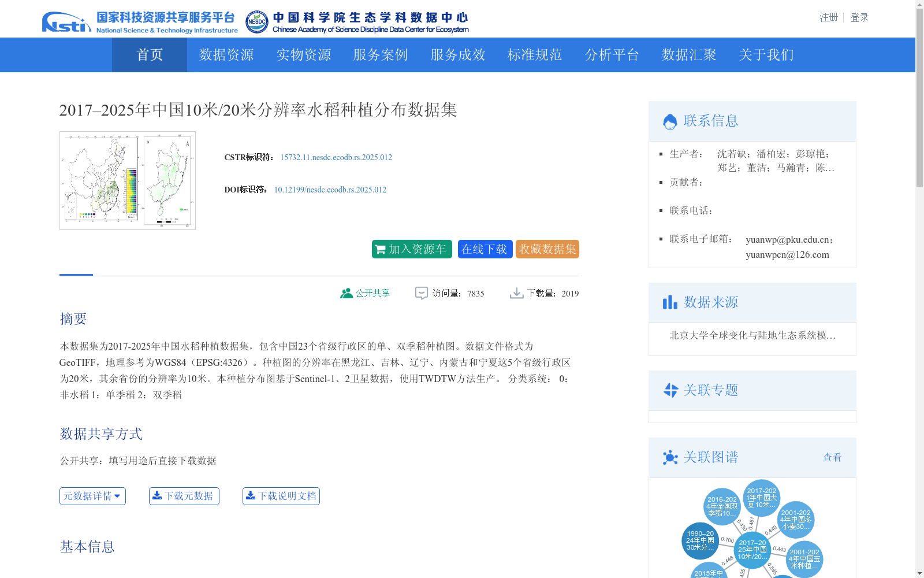The height and width of the screenshot is (578, 924).
Task: Click the visit count comment icon
Action: [422, 293]
